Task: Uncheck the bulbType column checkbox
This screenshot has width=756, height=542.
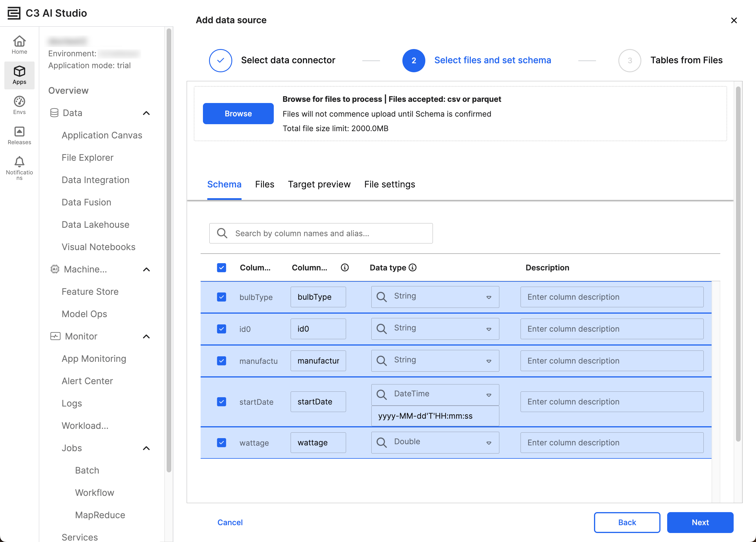Action: click(x=221, y=297)
